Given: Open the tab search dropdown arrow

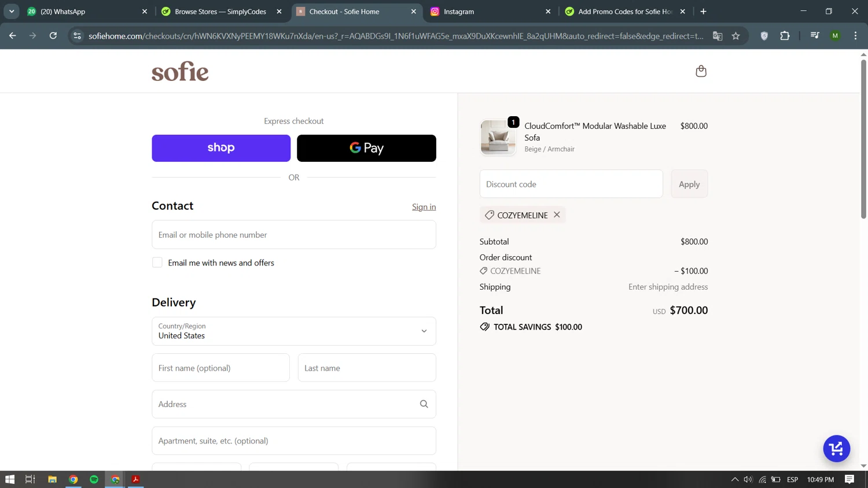Looking at the screenshot, I should tap(12, 12).
